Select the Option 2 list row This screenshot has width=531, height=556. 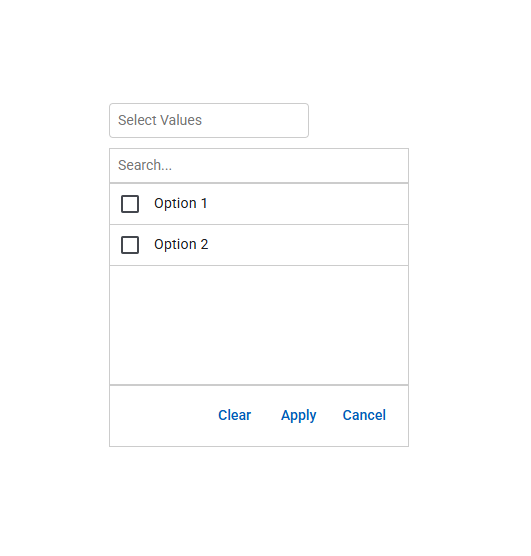(x=259, y=245)
